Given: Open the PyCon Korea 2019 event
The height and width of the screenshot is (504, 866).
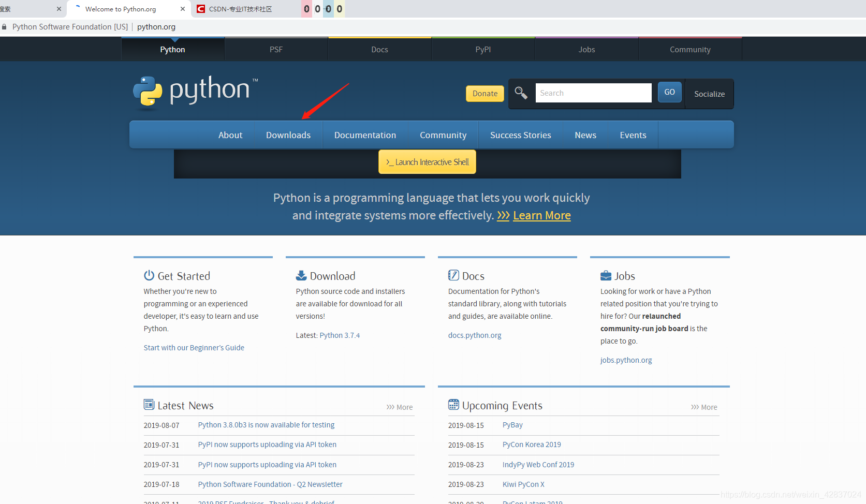Looking at the screenshot, I should pos(532,444).
